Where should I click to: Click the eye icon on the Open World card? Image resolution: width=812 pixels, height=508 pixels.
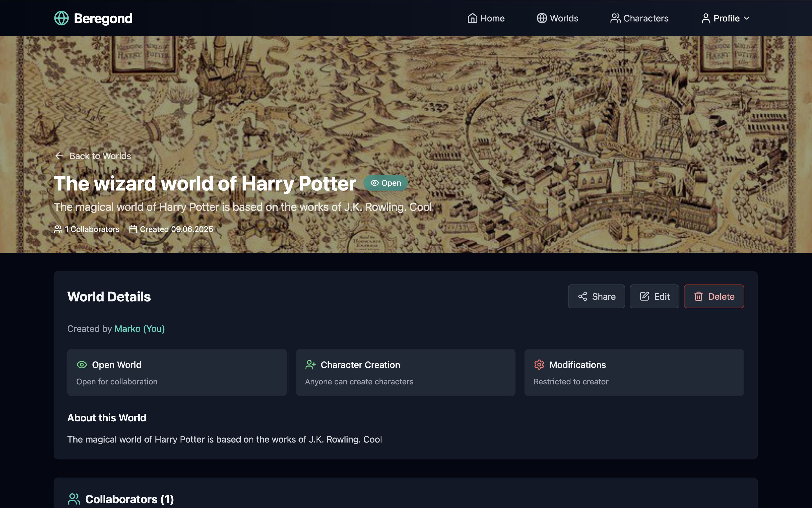pyautogui.click(x=82, y=365)
